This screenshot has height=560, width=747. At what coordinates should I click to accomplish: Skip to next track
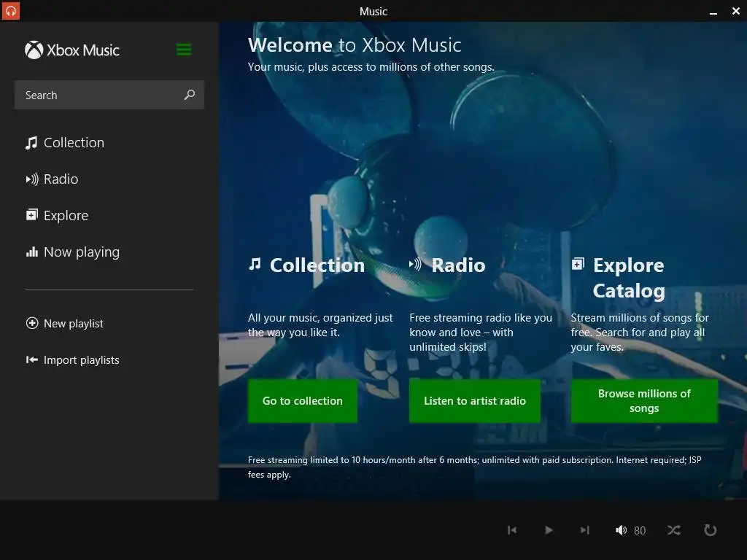585,530
